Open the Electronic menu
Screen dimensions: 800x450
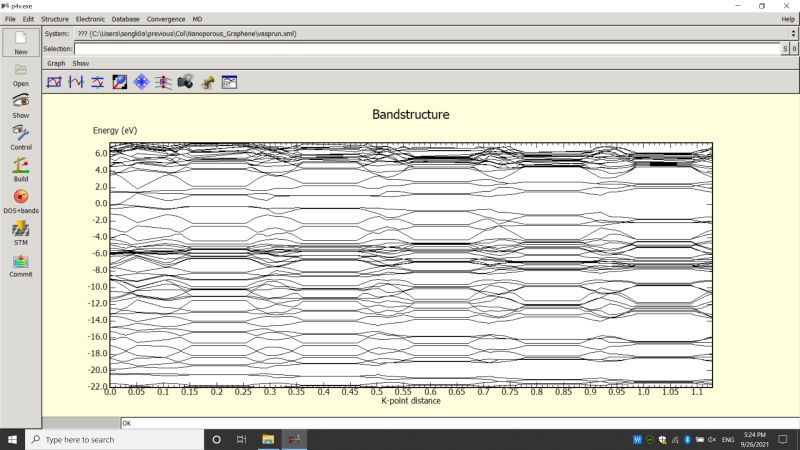(90, 19)
